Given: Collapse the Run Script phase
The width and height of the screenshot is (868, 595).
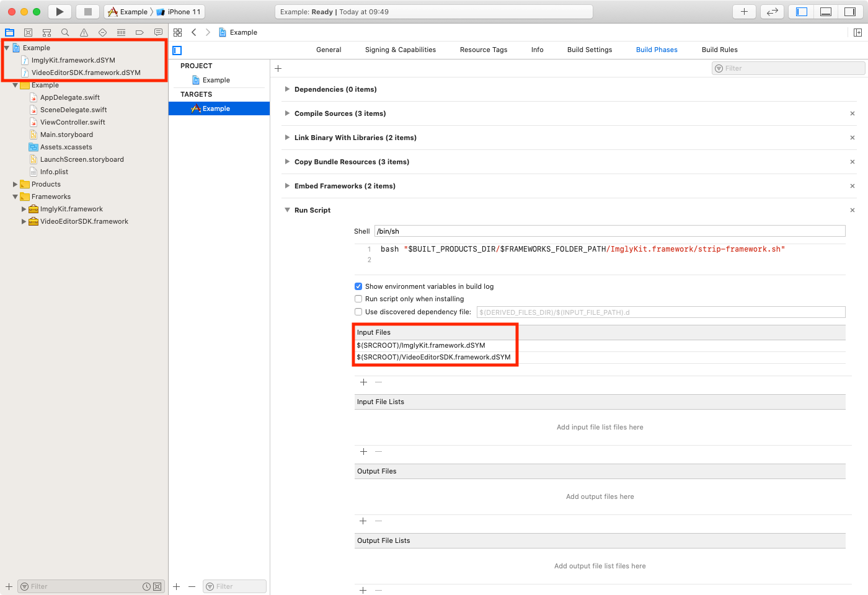Looking at the screenshot, I should click(x=287, y=210).
